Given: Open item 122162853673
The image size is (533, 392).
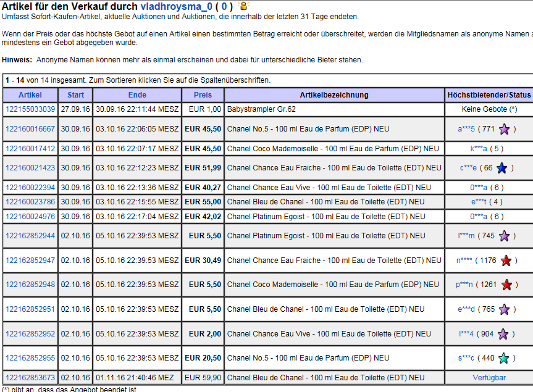Looking at the screenshot, I should pyautogui.click(x=30, y=378).
